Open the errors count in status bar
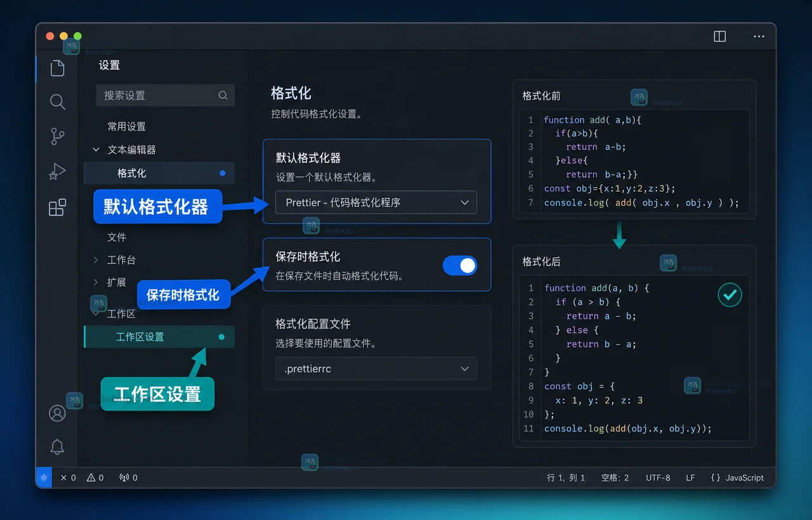The width and height of the screenshot is (812, 520). [68, 477]
